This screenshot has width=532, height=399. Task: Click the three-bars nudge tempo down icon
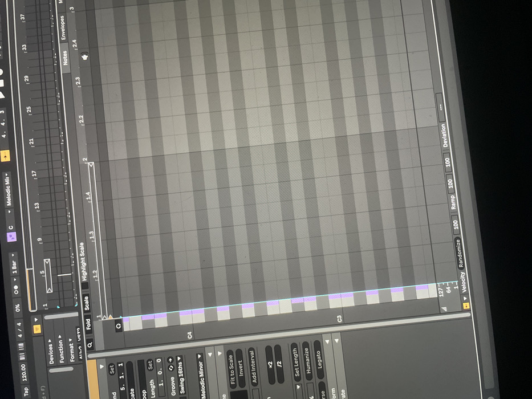(22, 357)
